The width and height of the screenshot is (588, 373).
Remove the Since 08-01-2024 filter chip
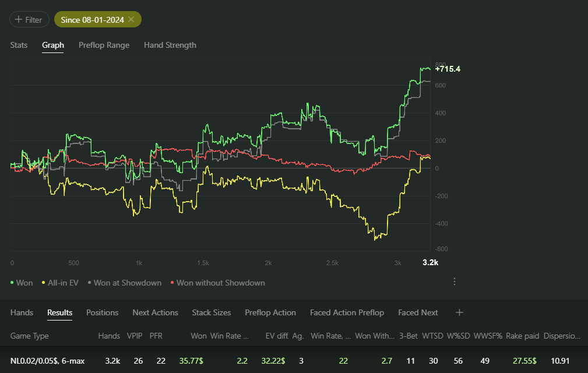pos(131,19)
